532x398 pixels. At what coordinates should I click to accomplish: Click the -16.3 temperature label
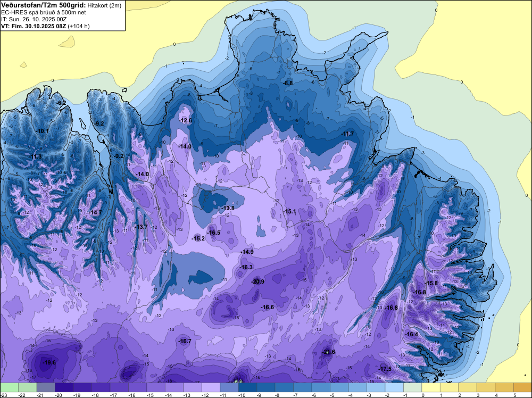(246, 267)
